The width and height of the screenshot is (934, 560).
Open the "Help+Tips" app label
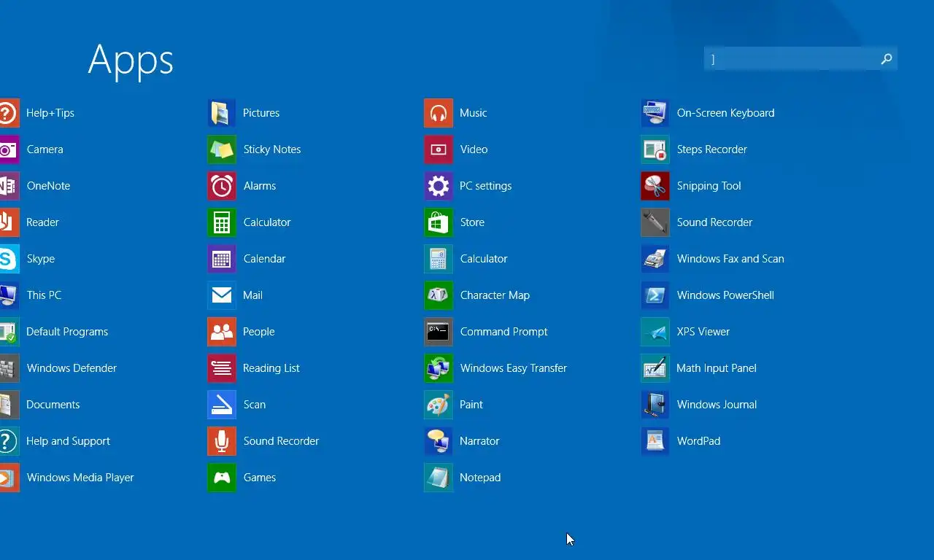[x=50, y=113]
